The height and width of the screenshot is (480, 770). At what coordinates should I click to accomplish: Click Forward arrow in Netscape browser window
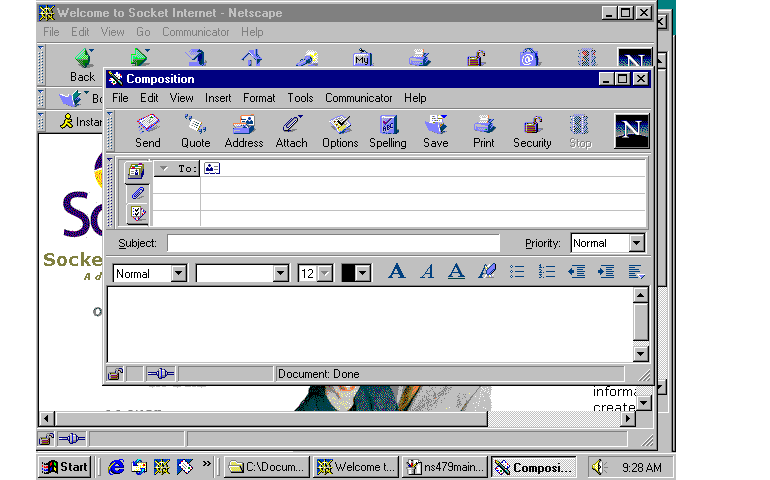tap(139, 57)
